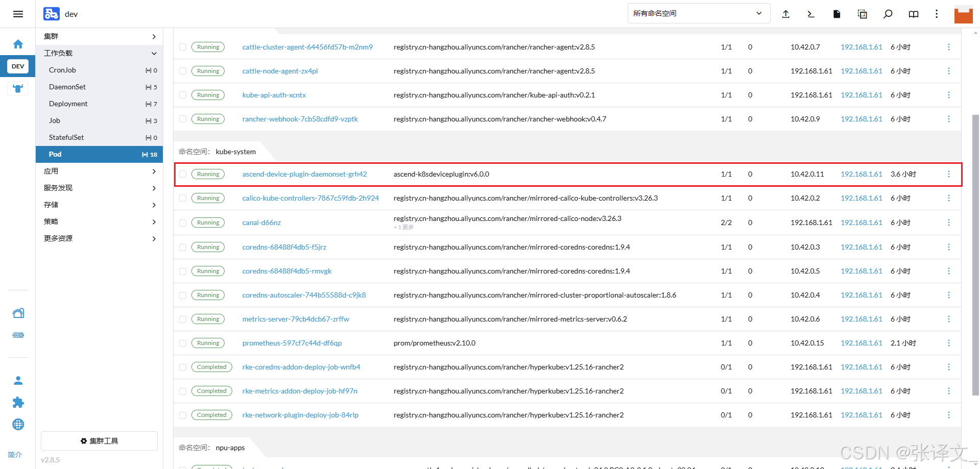
Task: Open the Extensions puzzle-piece icon
Action: coord(18,403)
